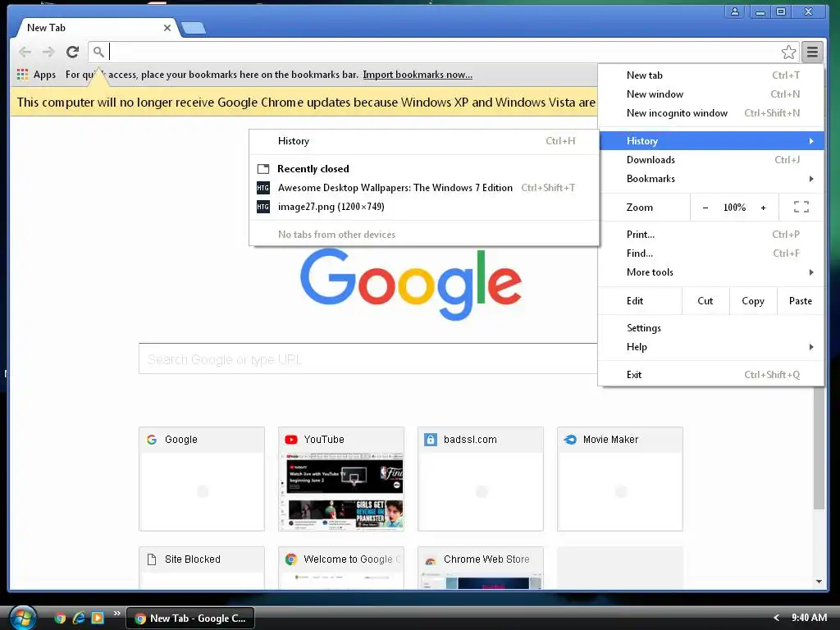
Task: Click the Paste button in menu
Action: (801, 300)
